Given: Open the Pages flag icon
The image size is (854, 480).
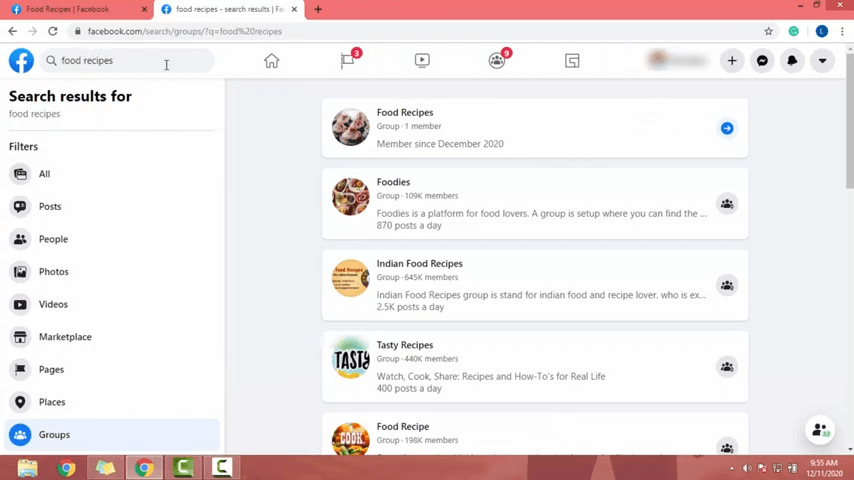Looking at the screenshot, I should click(x=347, y=60).
